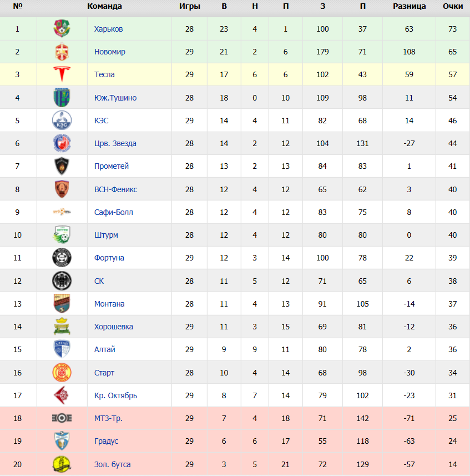Open the Новомир team link
Image resolution: width=470 pixels, height=476 pixels.
coord(110,52)
